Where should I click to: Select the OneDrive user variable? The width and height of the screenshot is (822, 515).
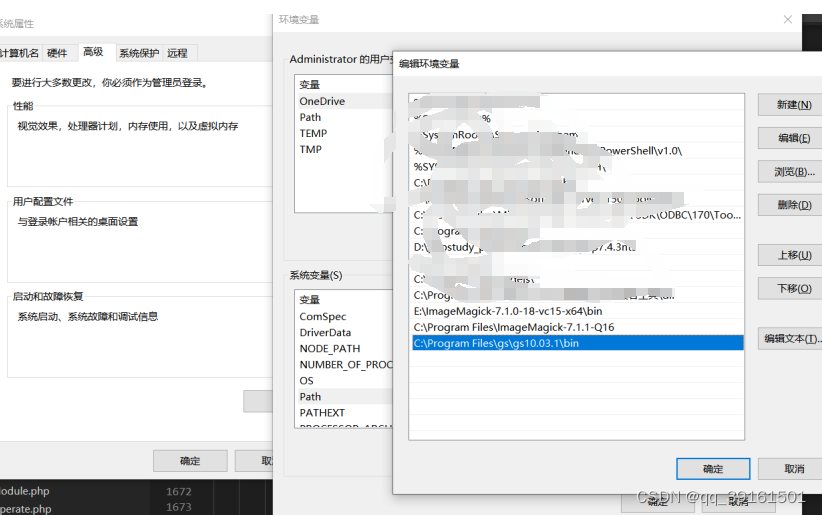pyautogui.click(x=345, y=101)
